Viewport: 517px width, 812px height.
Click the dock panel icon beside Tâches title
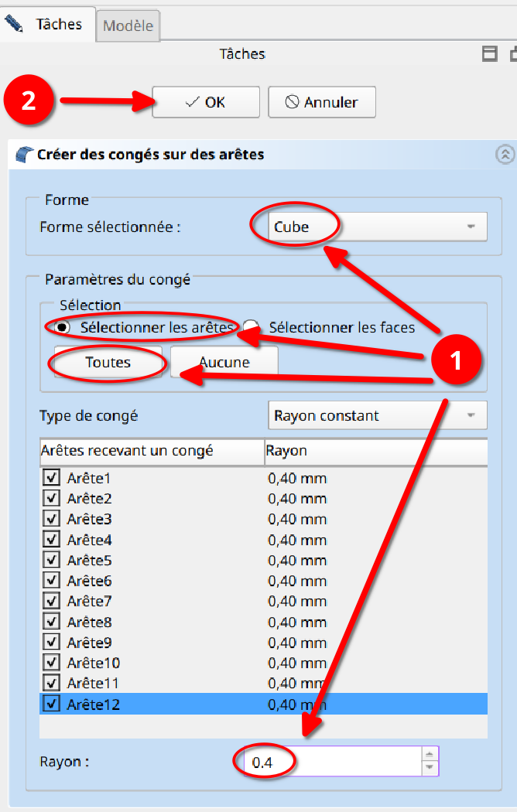tap(489, 54)
